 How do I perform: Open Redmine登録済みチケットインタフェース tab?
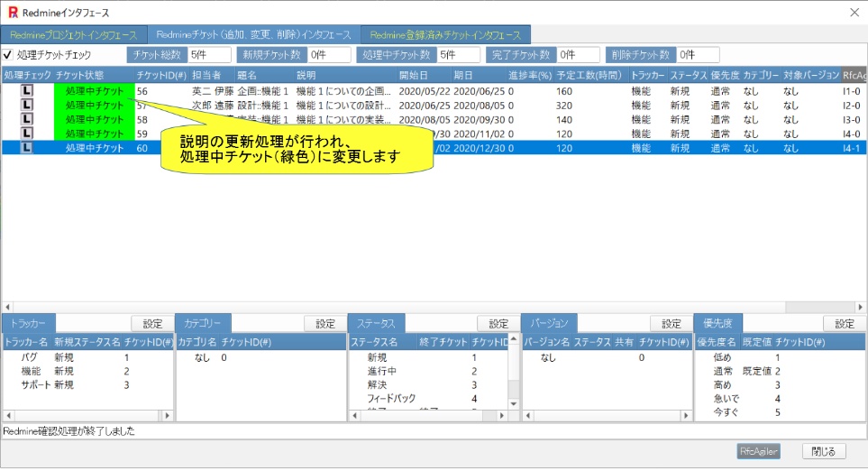(445, 35)
